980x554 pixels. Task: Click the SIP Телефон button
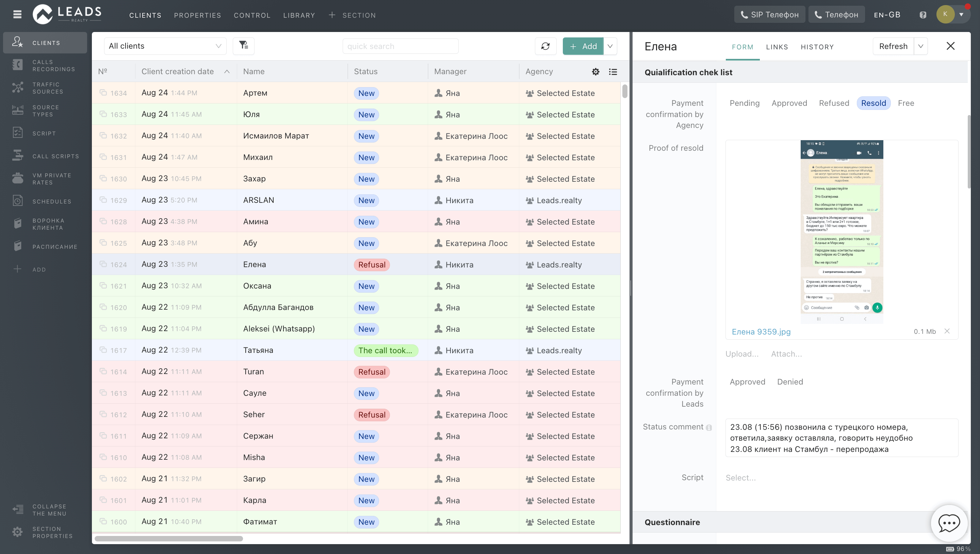(769, 14)
